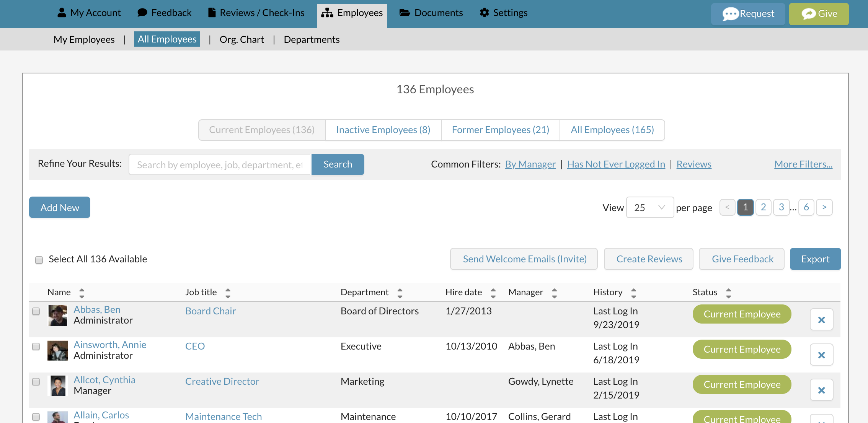Open Abbas, Ben profile photo

pyautogui.click(x=58, y=316)
